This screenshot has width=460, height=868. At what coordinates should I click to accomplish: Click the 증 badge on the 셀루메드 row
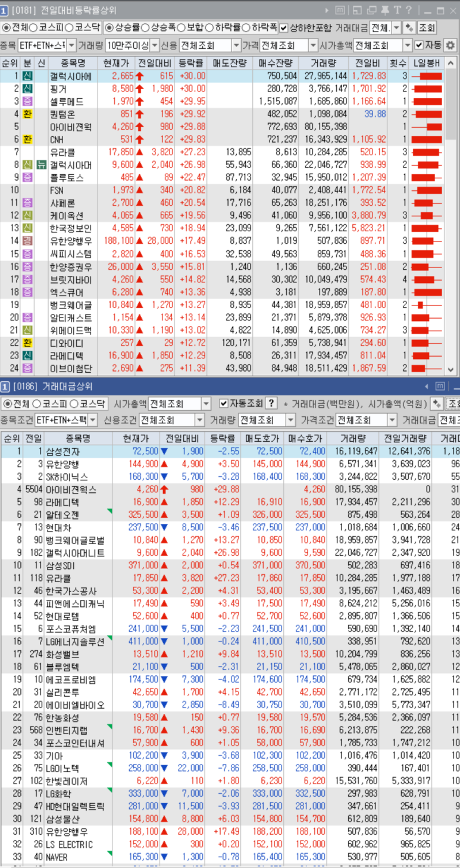click(x=27, y=101)
